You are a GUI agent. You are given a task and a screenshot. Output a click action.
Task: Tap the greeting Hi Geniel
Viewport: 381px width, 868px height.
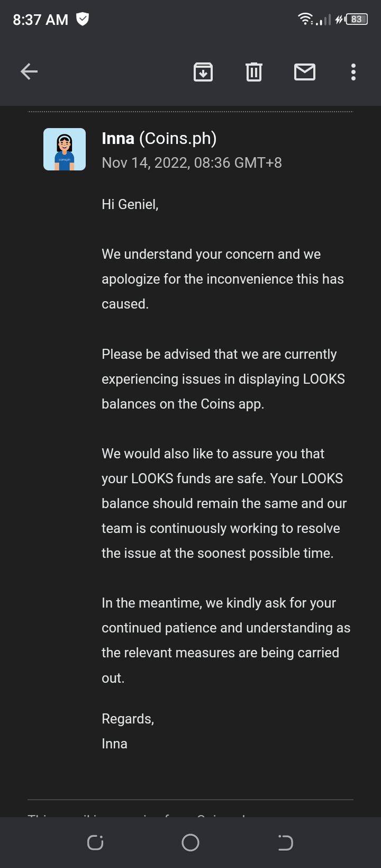[130, 204]
